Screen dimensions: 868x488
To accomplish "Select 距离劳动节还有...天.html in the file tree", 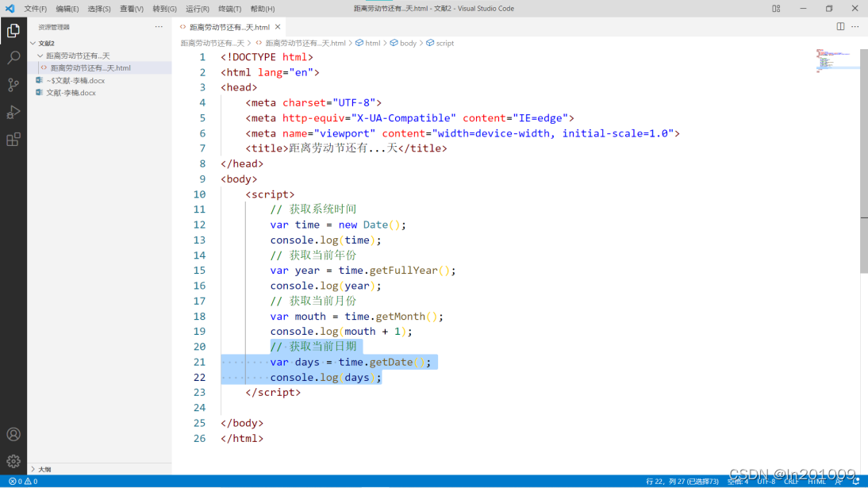I will [100, 67].
